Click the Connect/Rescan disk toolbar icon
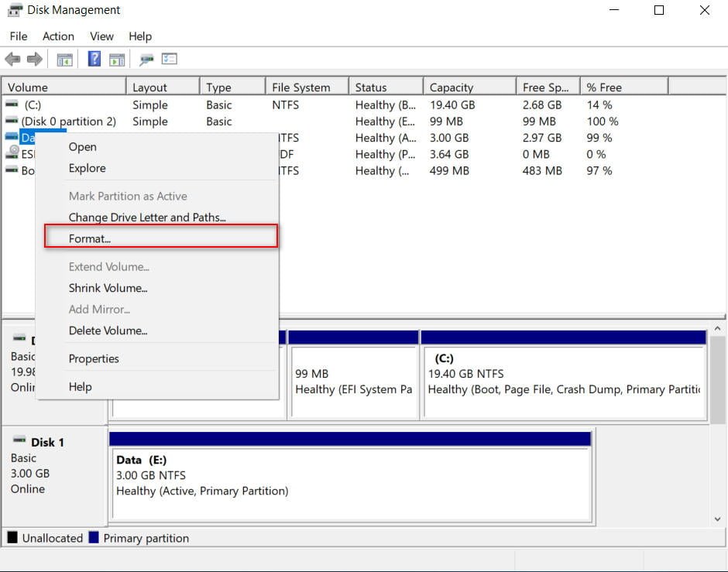This screenshot has width=728, height=572. (146, 60)
